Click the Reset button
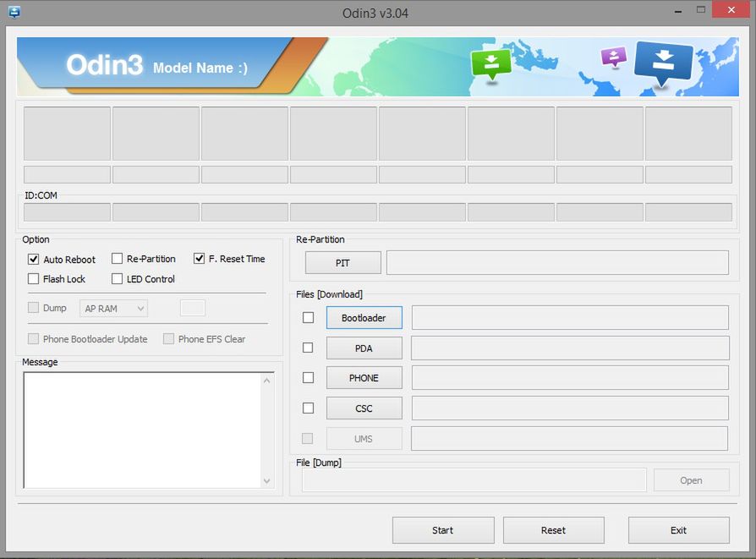Viewport: 756px width, 559px height. (554, 530)
